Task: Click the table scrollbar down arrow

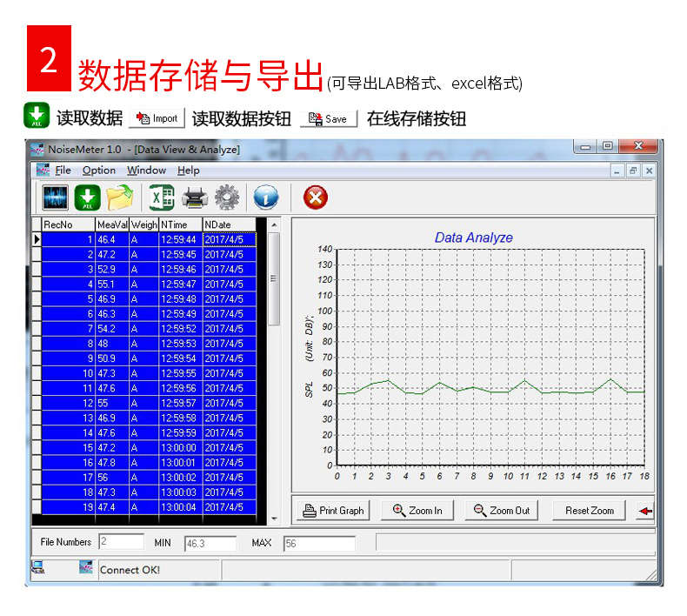Action: tap(274, 519)
